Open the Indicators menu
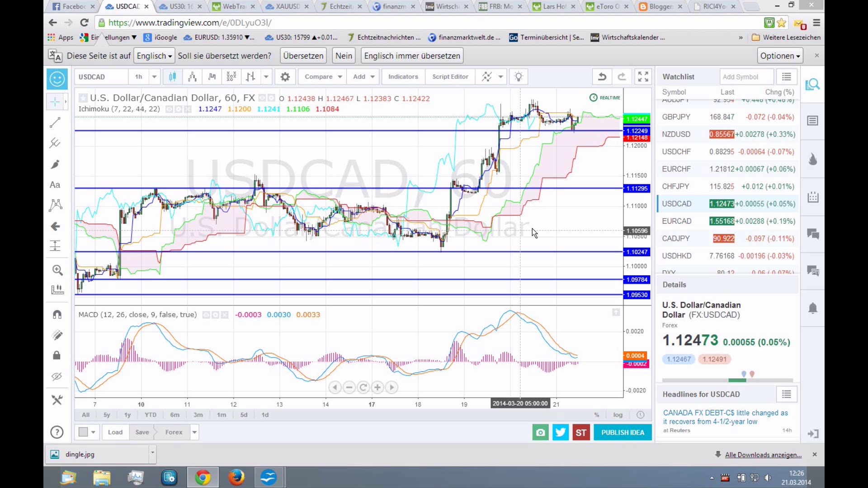This screenshot has width=868, height=488. tap(403, 77)
